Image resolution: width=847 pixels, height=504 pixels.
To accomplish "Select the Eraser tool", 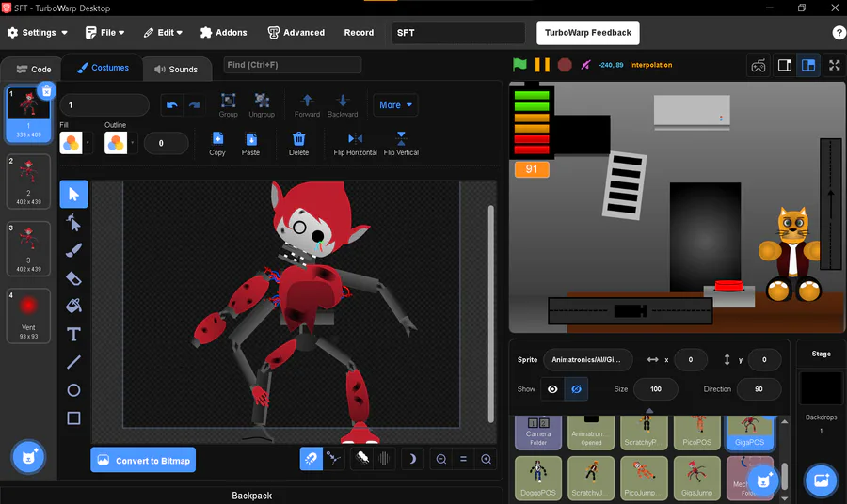I will (73, 278).
